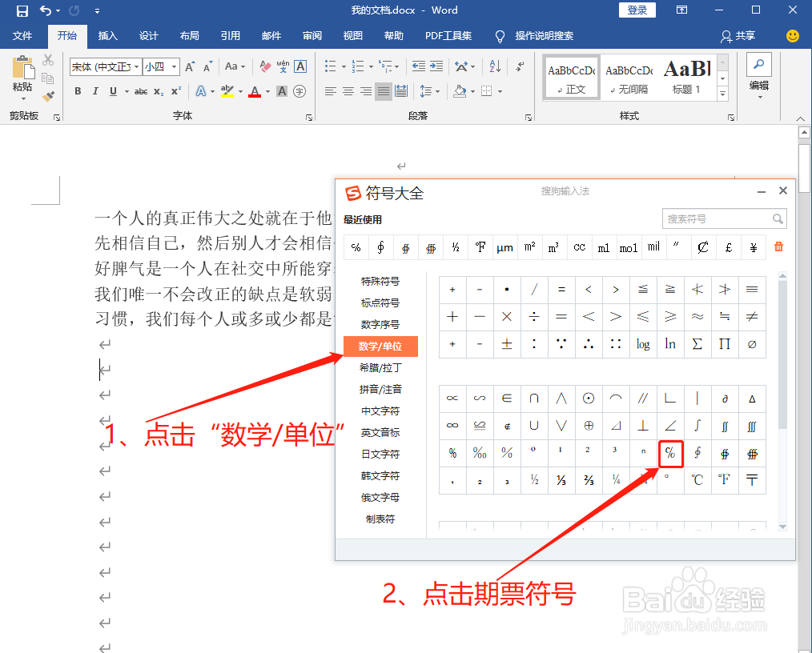812x653 pixels.
Task: Open the font name dropdown
Action: 136,67
